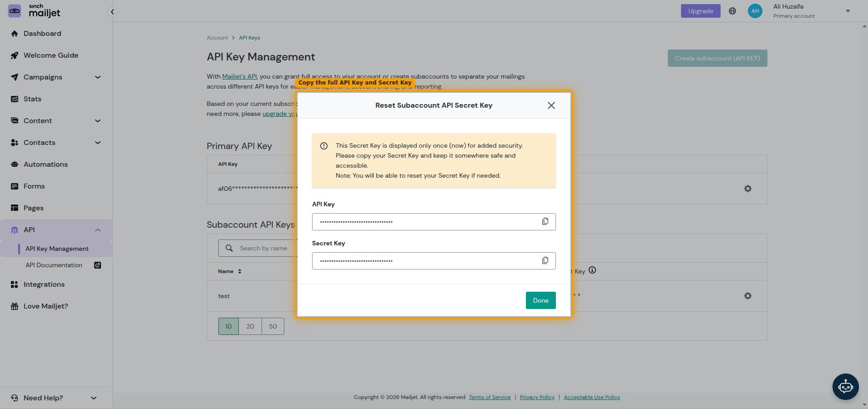The width and height of the screenshot is (868, 409).
Task: Click the info icon beside Key column
Action: [x=592, y=270]
